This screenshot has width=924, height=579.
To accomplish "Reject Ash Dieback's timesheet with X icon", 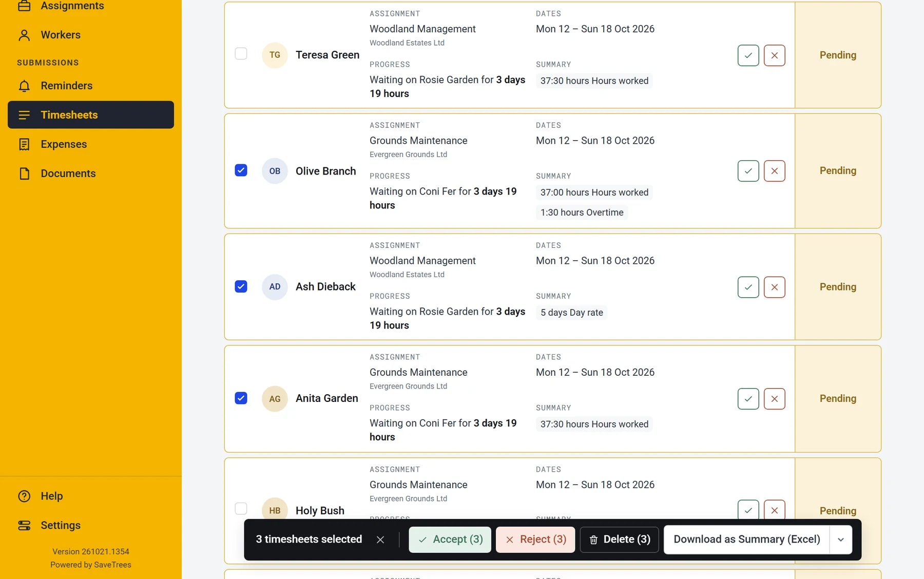I will tap(774, 287).
